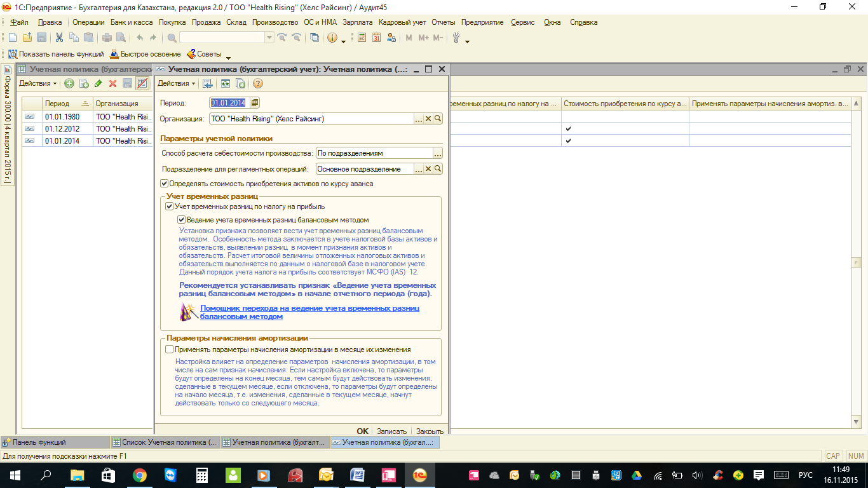868x488 pixels.
Task: Toggle Определять стоимость приобретения активов checkbox
Action: pos(165,184)
